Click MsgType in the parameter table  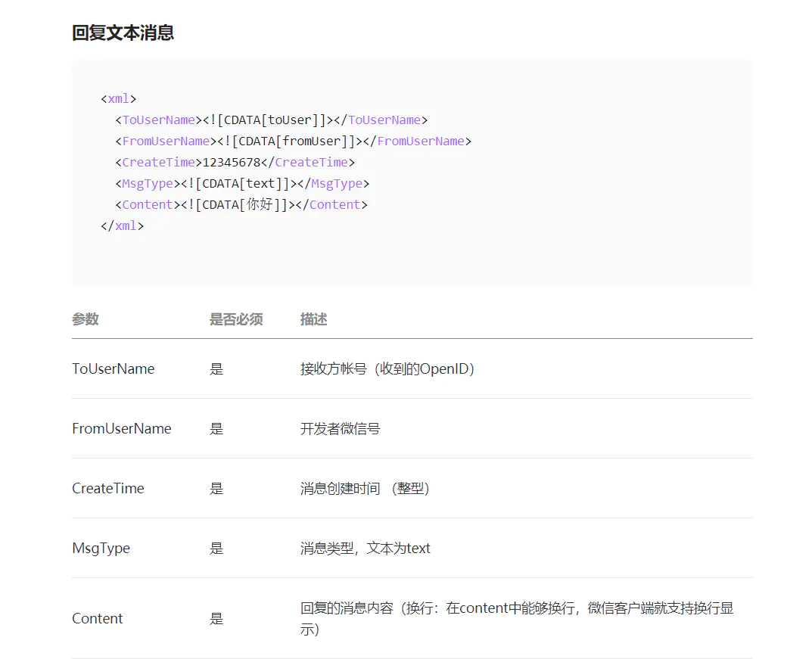pyautogui.click(x=101, y=549)
